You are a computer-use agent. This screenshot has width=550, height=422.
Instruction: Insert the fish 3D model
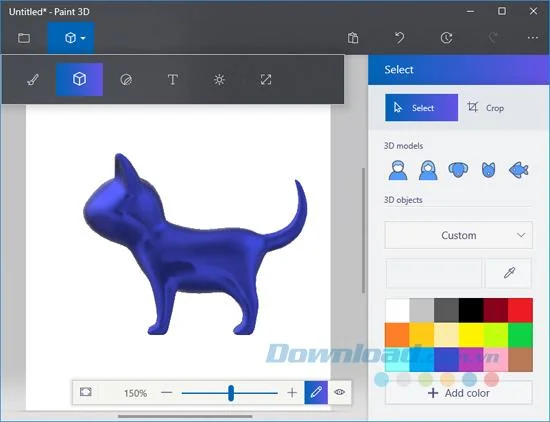coord(519,170)
